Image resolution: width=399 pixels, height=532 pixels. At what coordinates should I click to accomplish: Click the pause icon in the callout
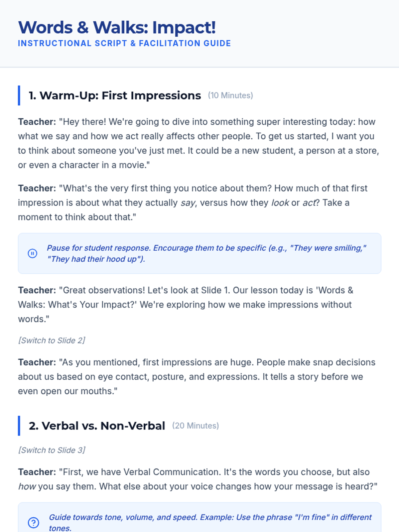pyautogui.click(x=32, y=254)
